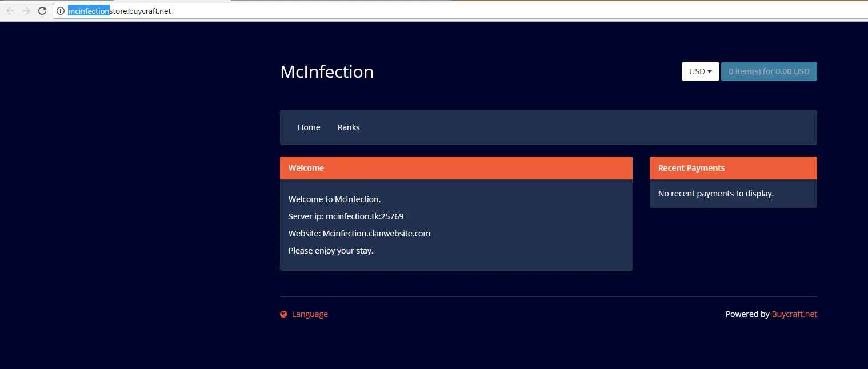
Task: Click the browser back arrow
Action: [x=10, y=11]
